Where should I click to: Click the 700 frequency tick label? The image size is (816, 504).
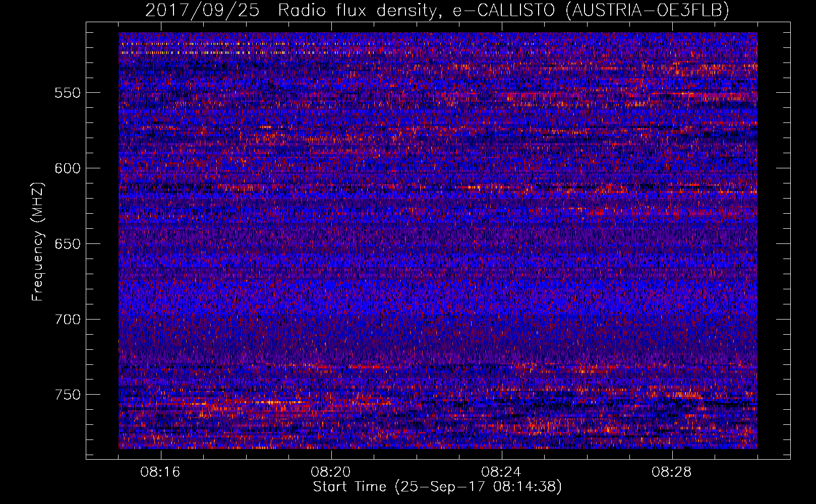(68, 319)
